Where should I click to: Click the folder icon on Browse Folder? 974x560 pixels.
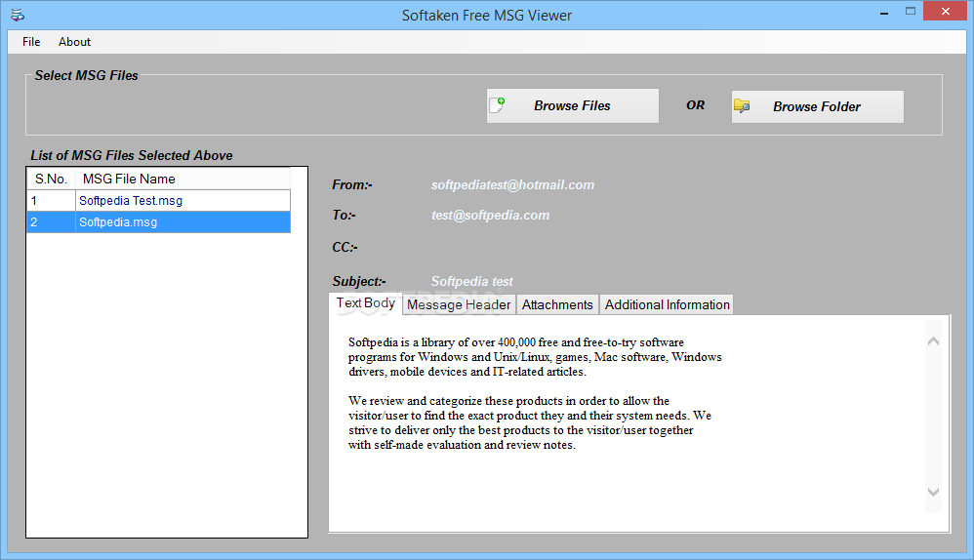(x=742, y=106)
